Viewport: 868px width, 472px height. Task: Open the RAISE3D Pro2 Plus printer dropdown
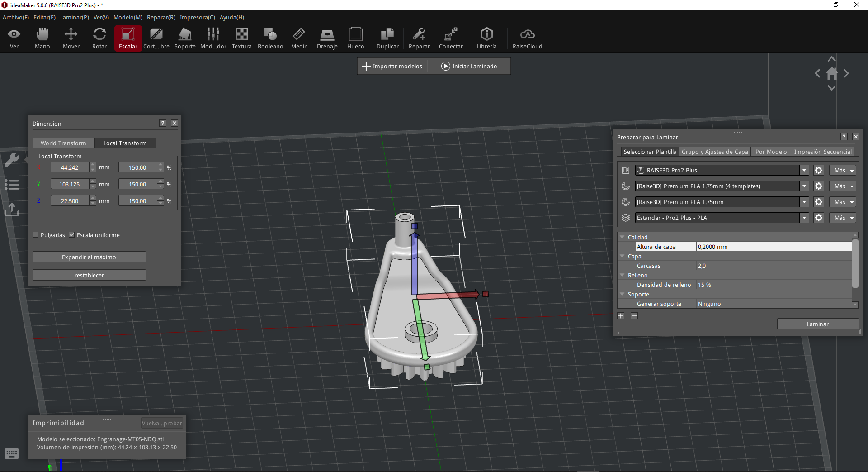[x=804, y=170]
